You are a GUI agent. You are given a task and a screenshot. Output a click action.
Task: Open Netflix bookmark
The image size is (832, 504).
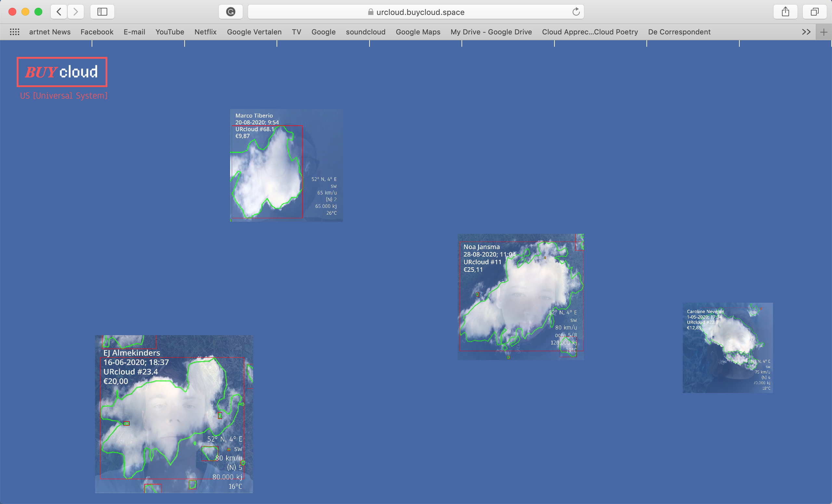coord(205,32)
